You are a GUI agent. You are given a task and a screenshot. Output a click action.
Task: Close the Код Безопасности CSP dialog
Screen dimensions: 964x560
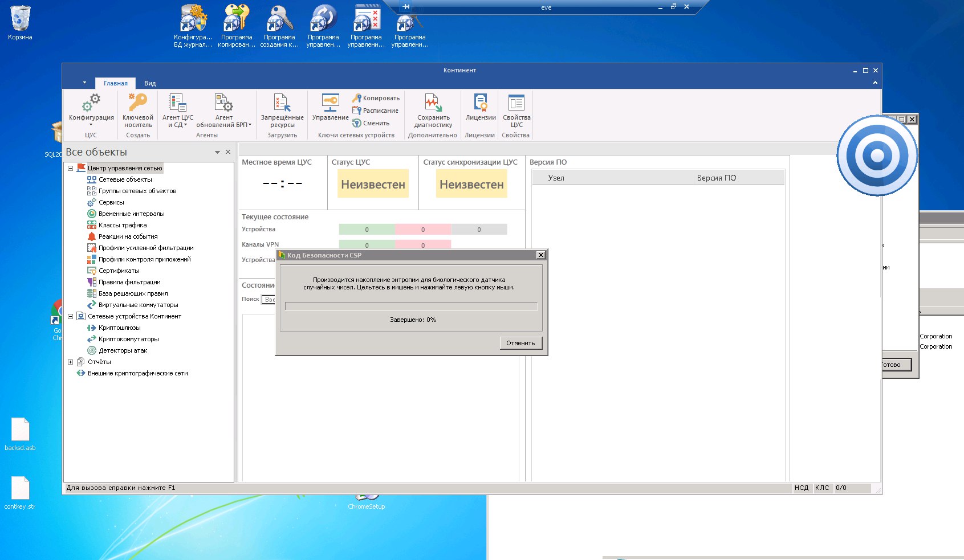tap(540, 255)
